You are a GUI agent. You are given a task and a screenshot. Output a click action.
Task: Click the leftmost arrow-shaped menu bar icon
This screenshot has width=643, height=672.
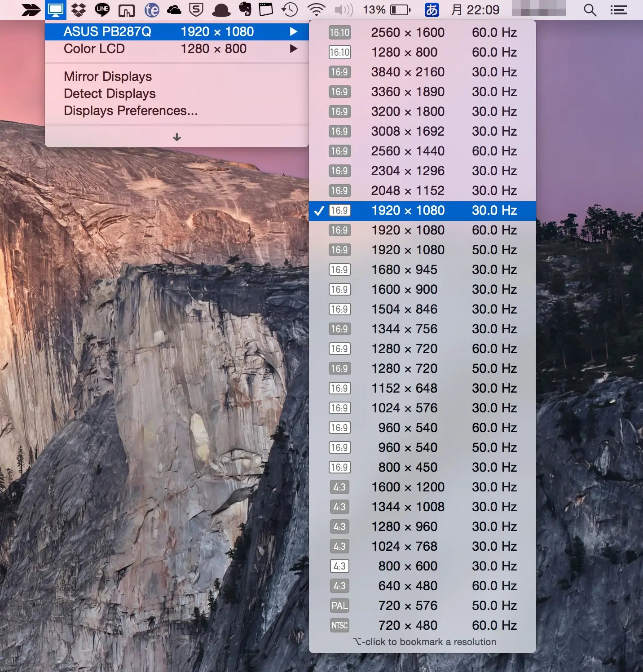tap(31, 10)
